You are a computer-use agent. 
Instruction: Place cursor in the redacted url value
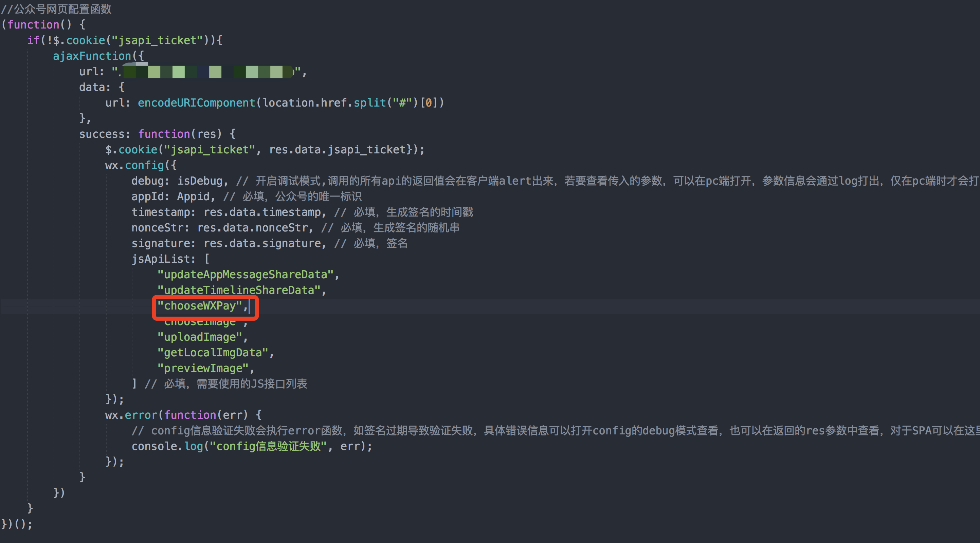point(205,72)
